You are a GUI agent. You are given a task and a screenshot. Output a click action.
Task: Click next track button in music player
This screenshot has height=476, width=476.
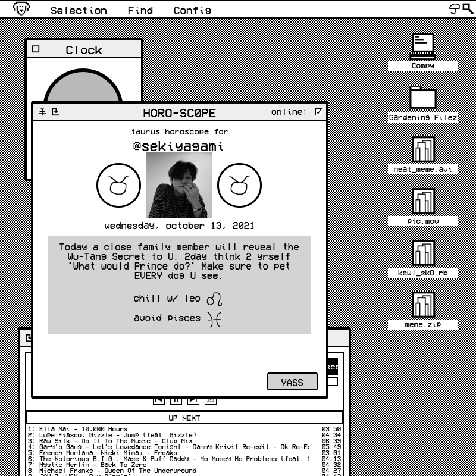(193, 400)
